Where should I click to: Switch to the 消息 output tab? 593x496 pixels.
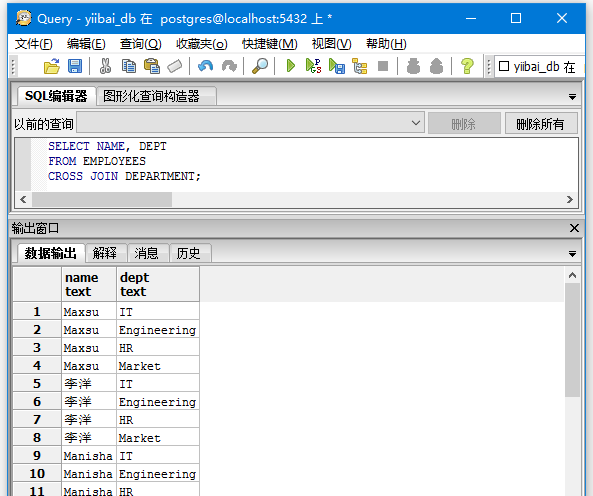pos(146,253)
